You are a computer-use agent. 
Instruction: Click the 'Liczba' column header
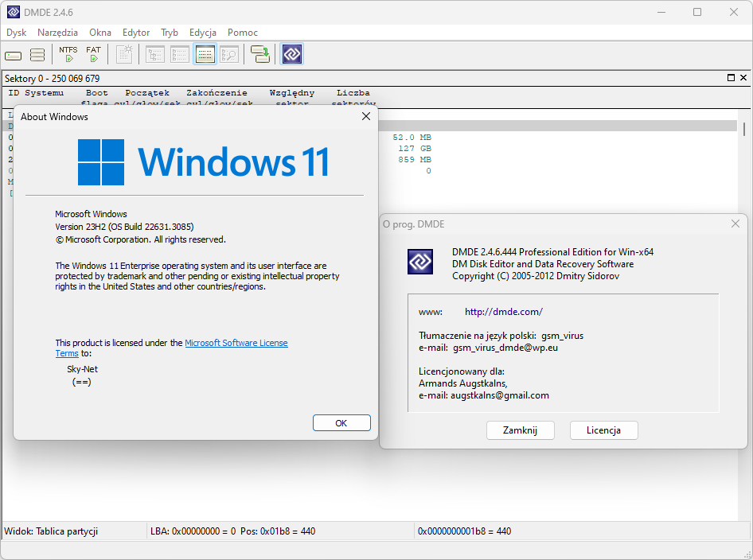(353, 93)
